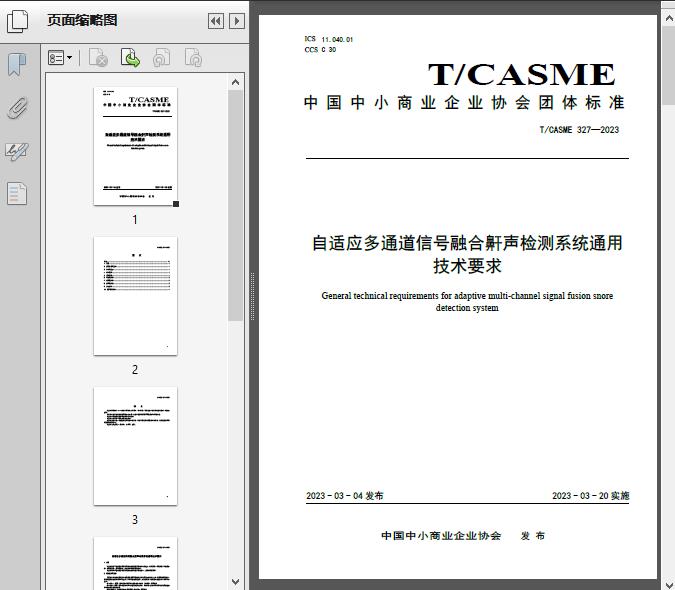Open the bookmarks panel
Viewport: 675px width, 590px height.
[17, 65]
